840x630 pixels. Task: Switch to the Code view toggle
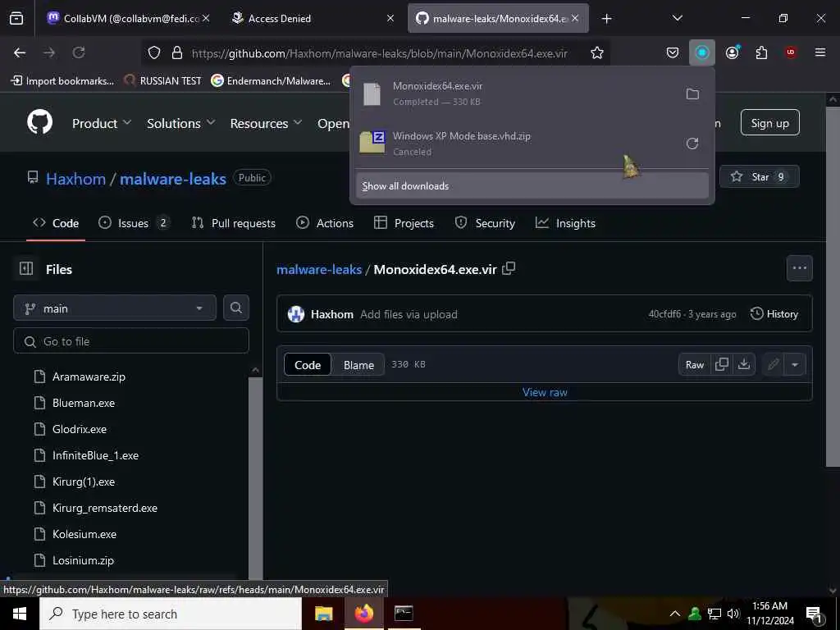tap(308, 365)
